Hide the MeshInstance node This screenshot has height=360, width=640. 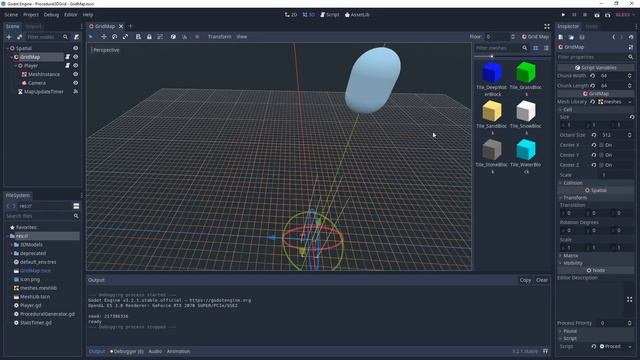pos(76,74)
